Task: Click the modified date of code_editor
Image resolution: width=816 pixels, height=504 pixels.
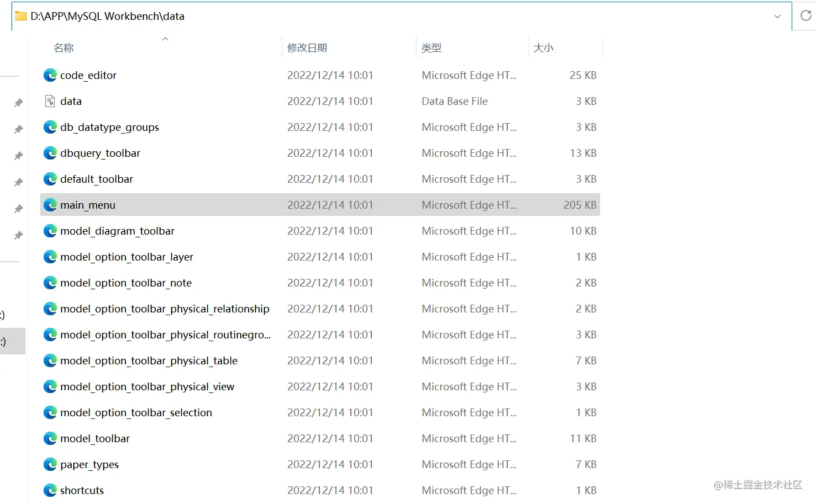Action: tap(330, 75)
